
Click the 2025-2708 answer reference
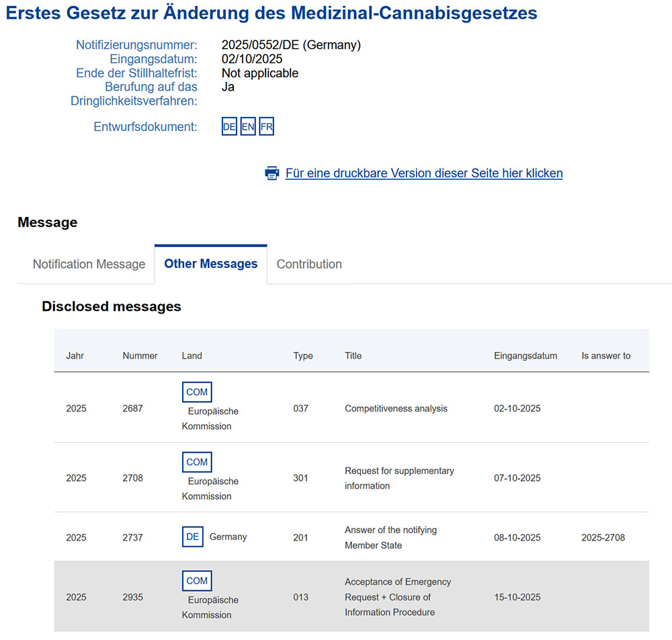[x=603, y=537]
